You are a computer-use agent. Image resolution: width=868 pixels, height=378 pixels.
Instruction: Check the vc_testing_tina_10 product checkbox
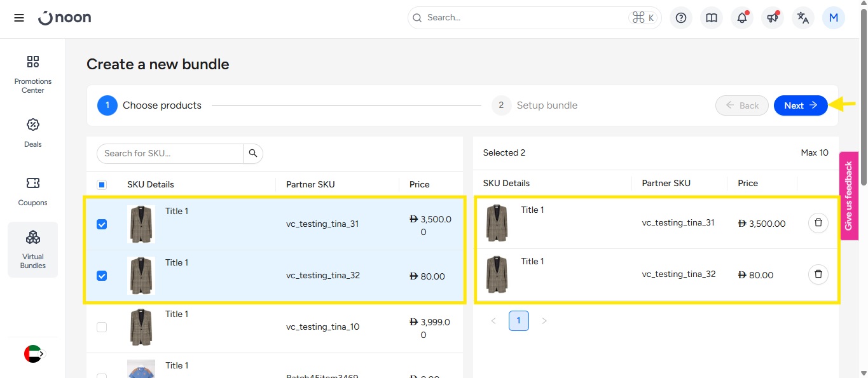[102, 327]
